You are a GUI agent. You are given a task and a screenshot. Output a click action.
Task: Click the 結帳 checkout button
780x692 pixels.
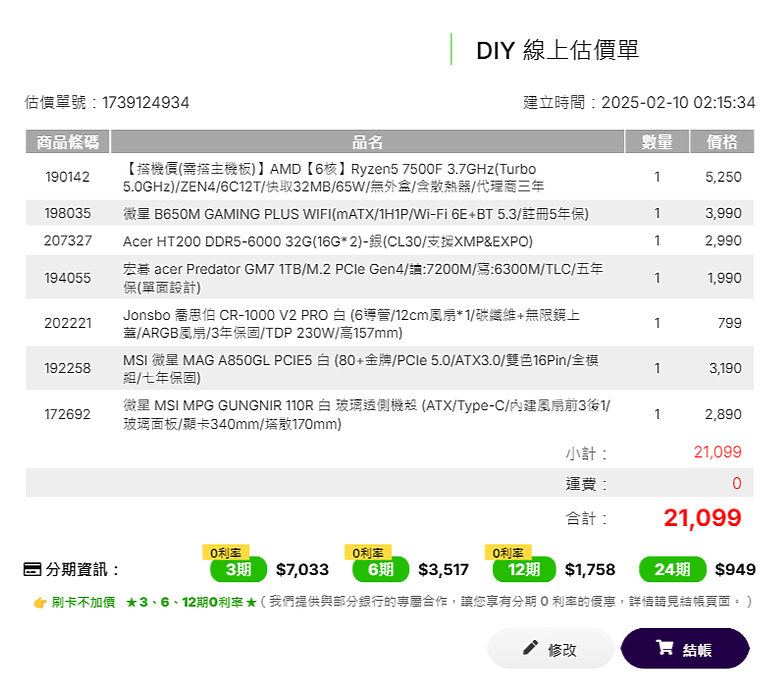coord(685,648)
